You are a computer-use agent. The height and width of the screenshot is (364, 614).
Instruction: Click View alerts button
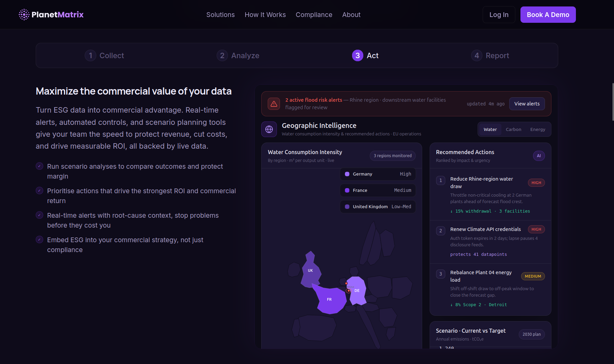527,104
